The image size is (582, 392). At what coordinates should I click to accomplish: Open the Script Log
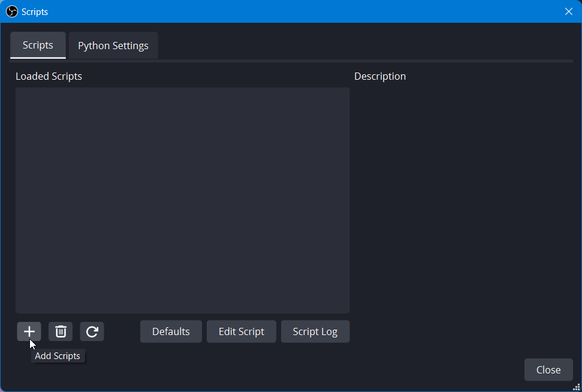pyautogui.click(x=315, y=331)
